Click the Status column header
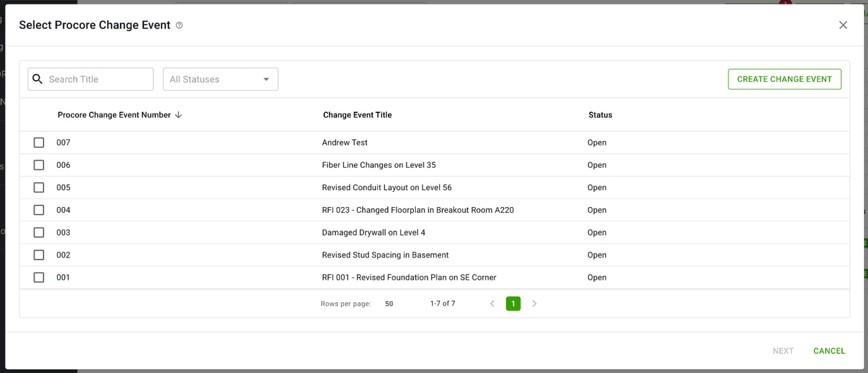This screenshot has width=868, height=373. pyautogui.click(x=600, y=115)
